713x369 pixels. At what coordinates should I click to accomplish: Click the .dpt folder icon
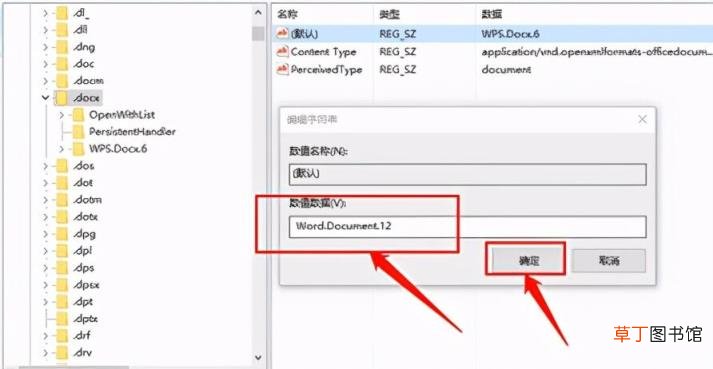click(62, 302)
